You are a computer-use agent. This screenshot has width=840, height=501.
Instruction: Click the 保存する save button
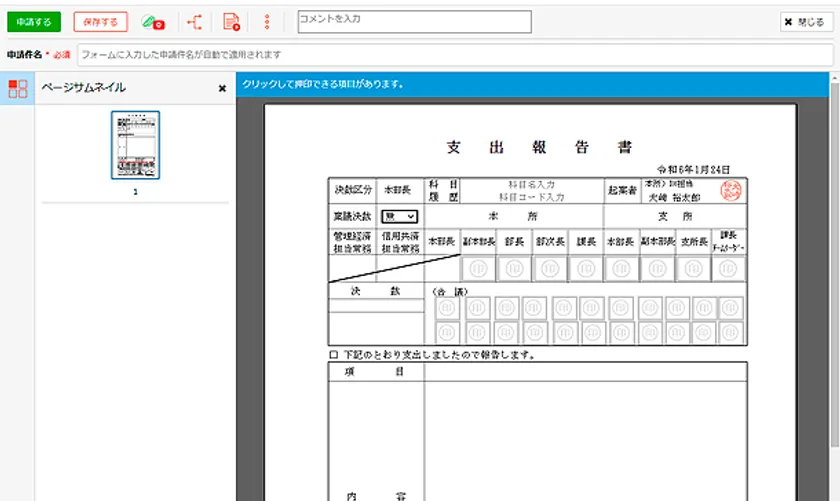click(100, 22)
